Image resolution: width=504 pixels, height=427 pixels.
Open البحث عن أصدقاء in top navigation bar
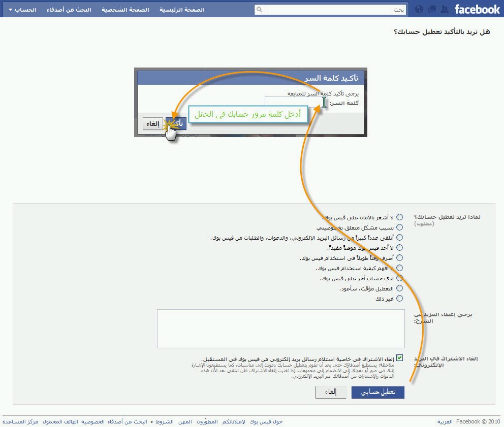coord(69,10)
